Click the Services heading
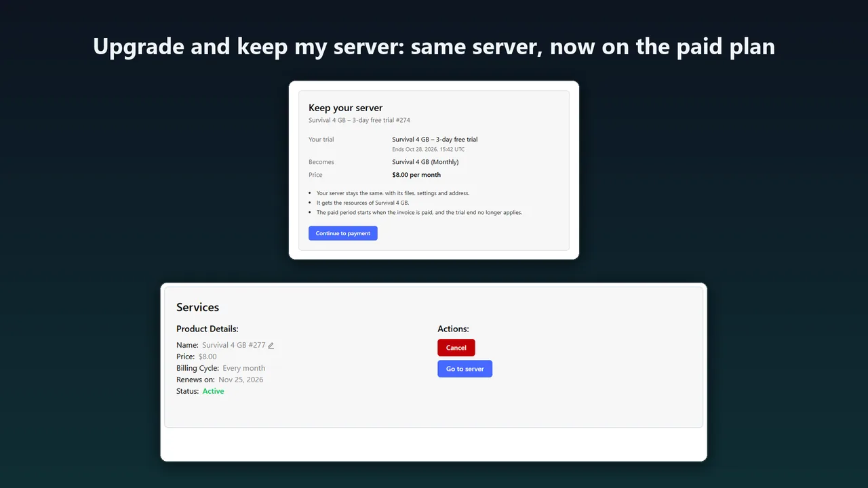 198,307
